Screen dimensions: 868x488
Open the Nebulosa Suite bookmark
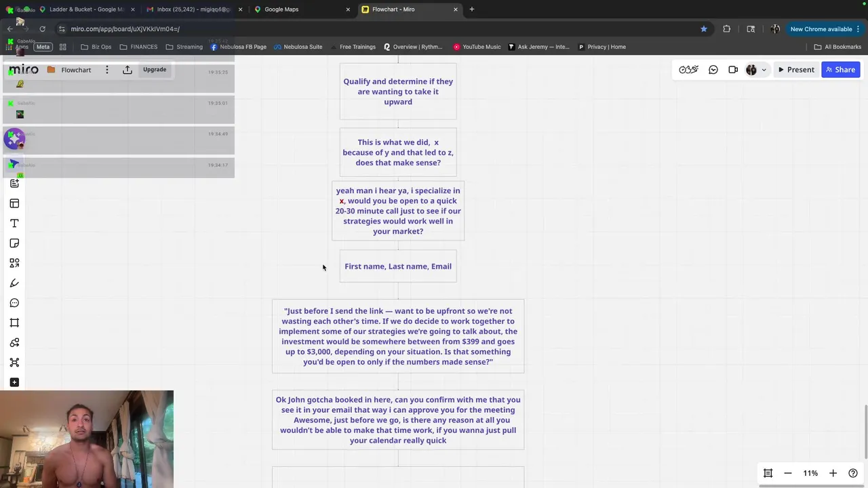click(x=298, y=47)
